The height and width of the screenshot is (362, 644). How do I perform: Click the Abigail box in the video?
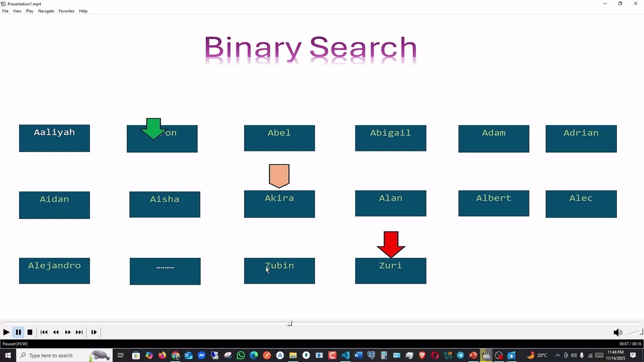(390, 138)
